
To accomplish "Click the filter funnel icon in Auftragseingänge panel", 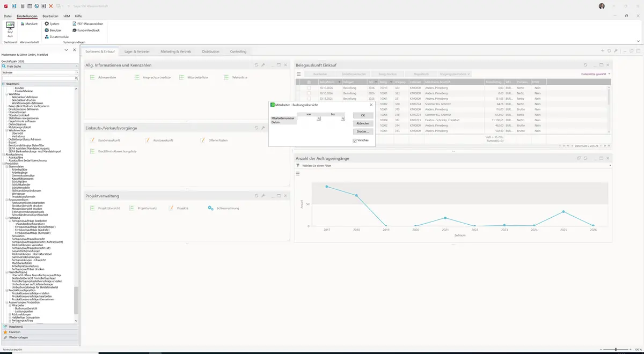I will 298,166.
